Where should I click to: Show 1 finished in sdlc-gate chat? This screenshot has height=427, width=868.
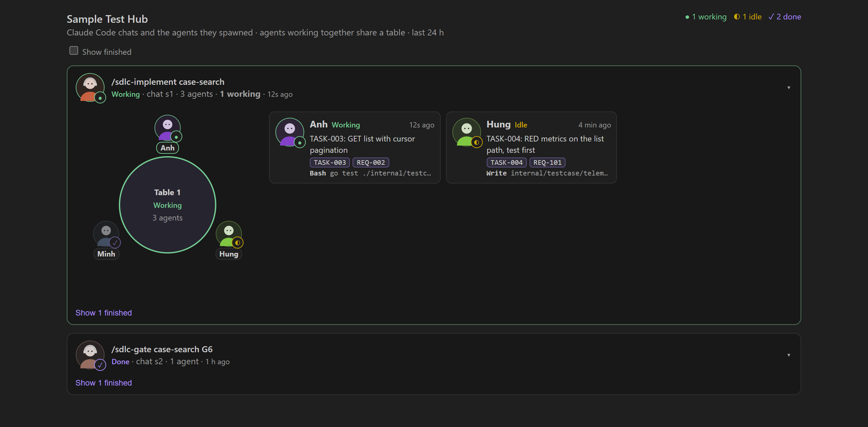click(104, 383)
